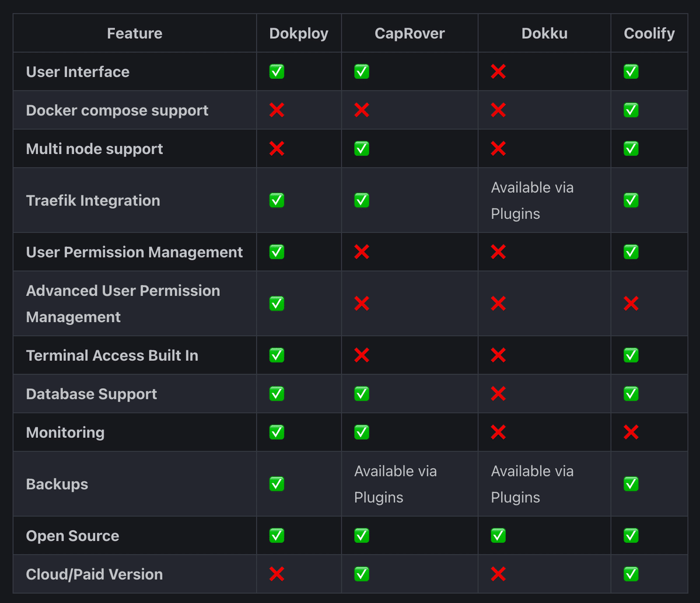Click Dokploy's User Interface green checkmark
Image resolution: width=700 pixels, height=603 pixels.
pos(276,72)
